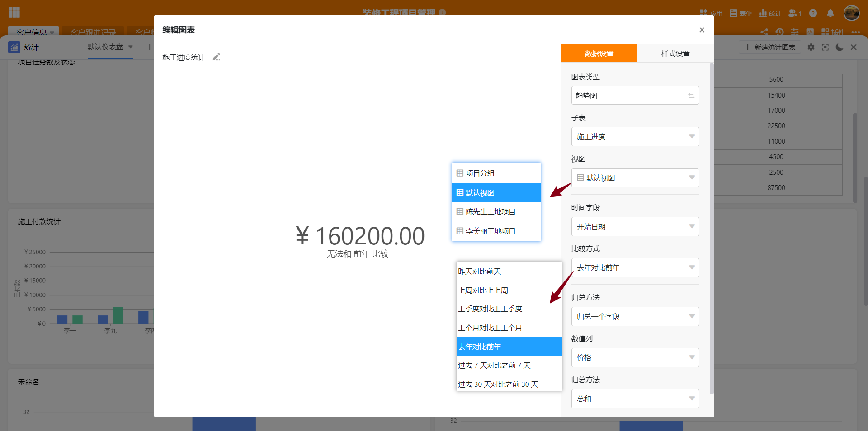Open the history clock icon
Screen dimensions: 868x431
(x=779, y=32)
